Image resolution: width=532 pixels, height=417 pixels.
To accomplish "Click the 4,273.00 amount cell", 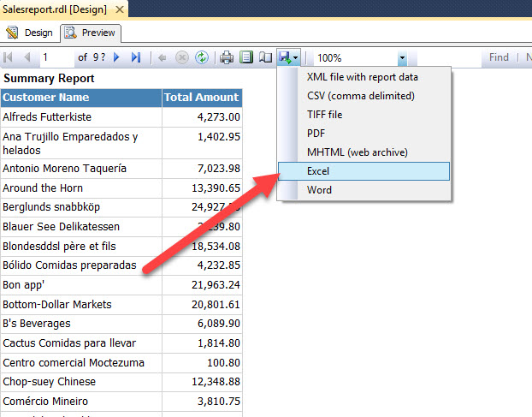I will 202,117.
